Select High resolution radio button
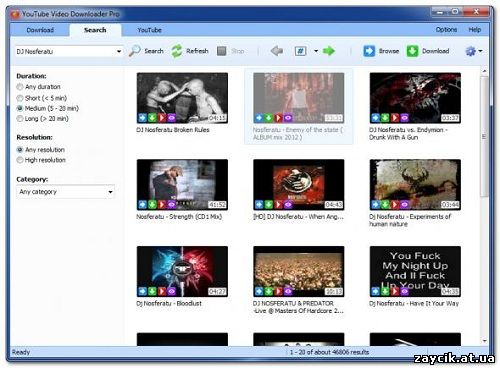This screenshot has height=368, width=500. 20,160
